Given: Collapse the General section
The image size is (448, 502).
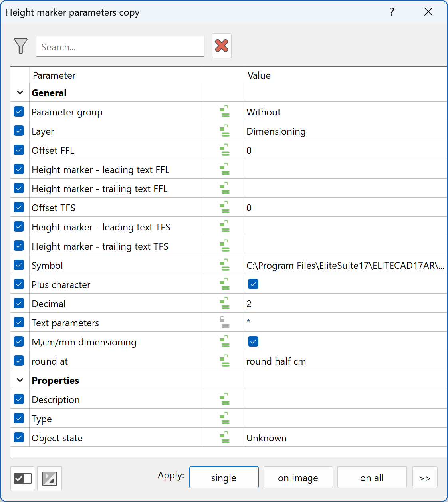Looking at the screenshot, I should point(20,93).
